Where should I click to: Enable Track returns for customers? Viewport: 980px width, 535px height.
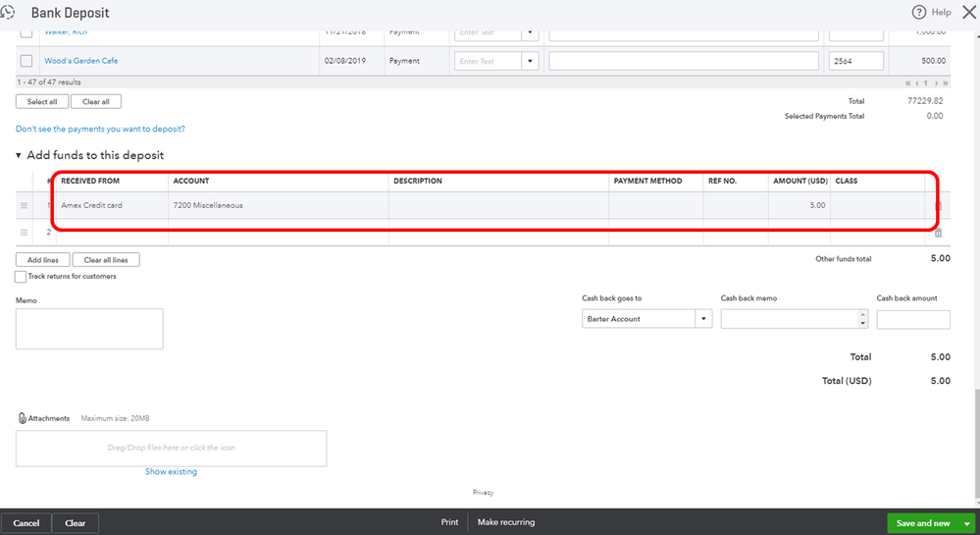click(21, 277)
